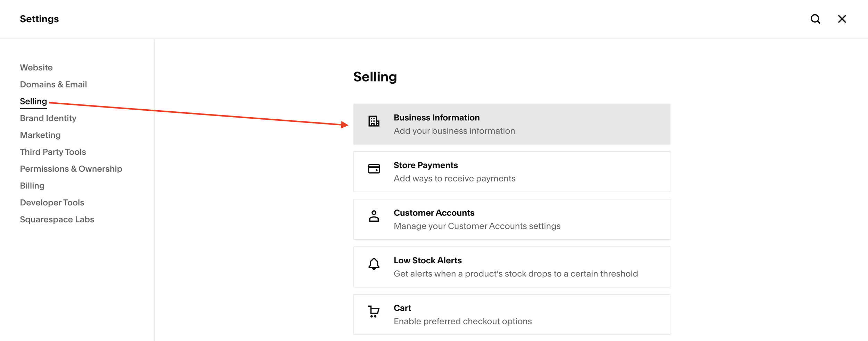This screenshot has width=868, height=341.
Task: Go to Permissions & Ownership
Action: click(71, 169)
